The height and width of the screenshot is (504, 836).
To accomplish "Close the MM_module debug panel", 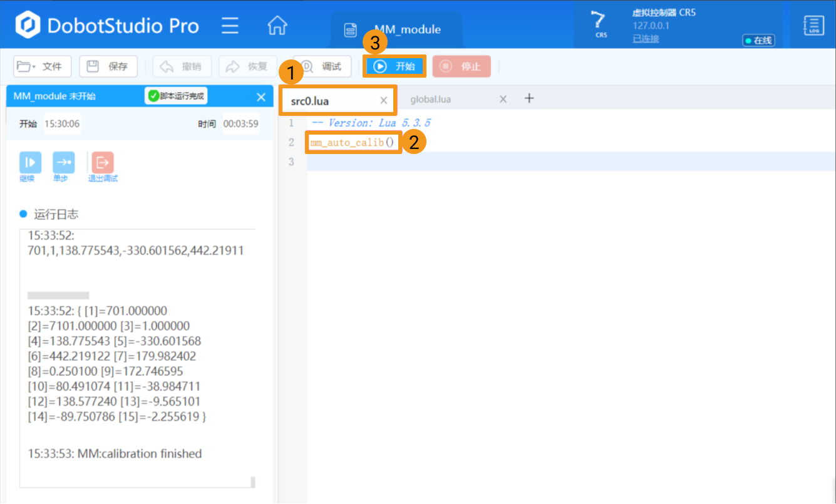I will tap(261, 96).
